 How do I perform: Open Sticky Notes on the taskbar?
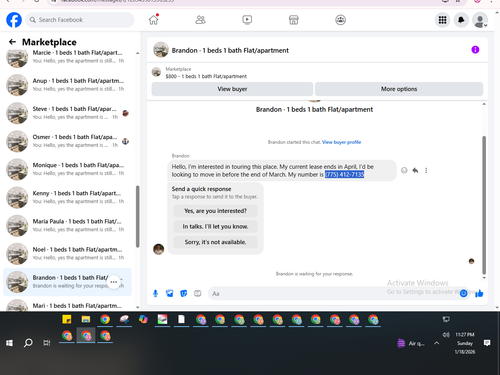(x=67, y=319)
